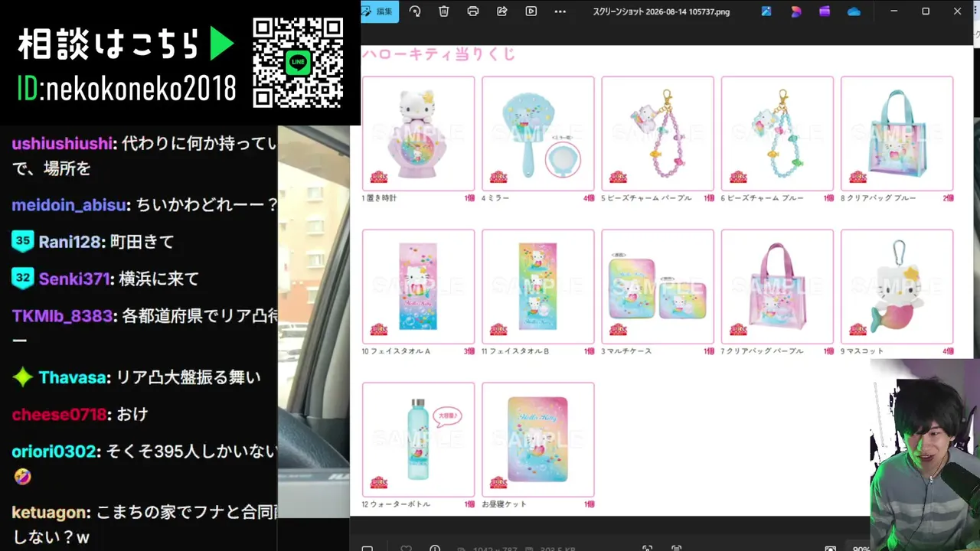Click the car window video feed
Viewport: 980px width, 551px height.
point(313,321)
